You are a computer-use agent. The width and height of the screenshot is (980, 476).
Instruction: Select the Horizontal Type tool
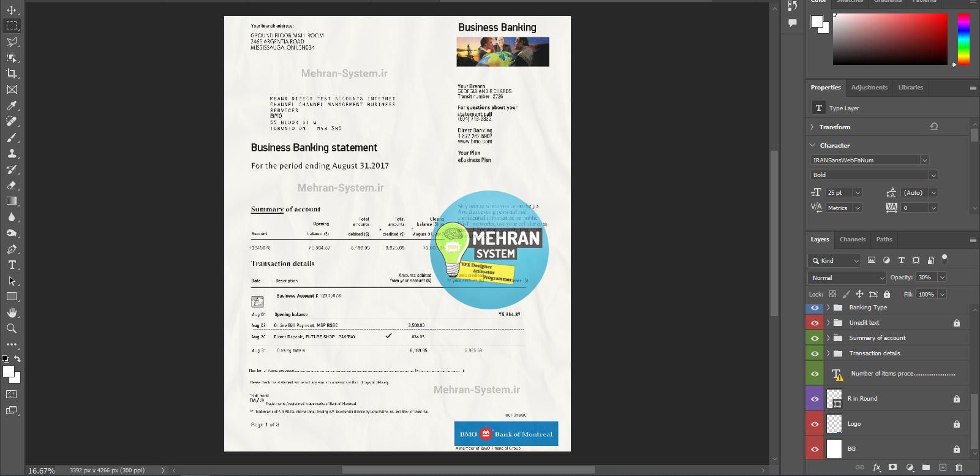tap(12, 265)
